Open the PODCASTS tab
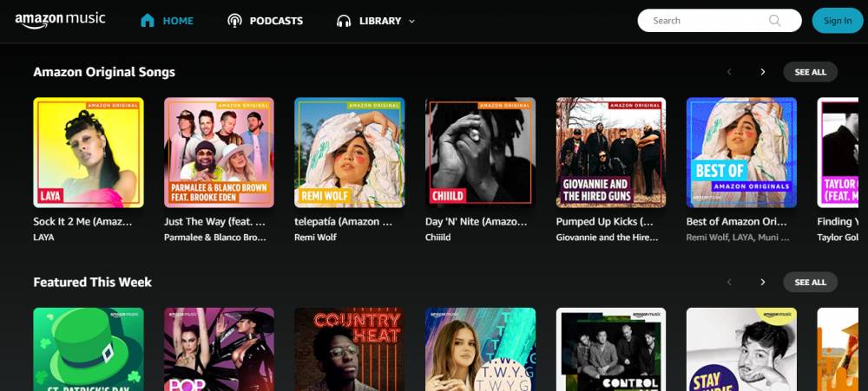The width and height of the screenshot is (868, 391). click(265, 21)
